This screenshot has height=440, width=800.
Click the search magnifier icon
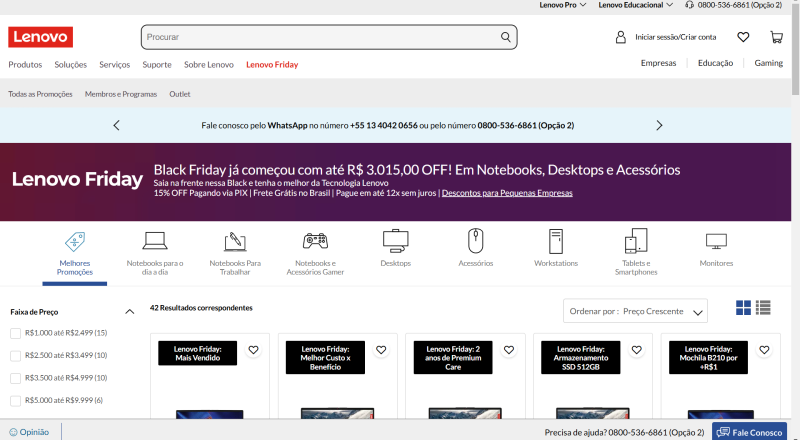[x=505, y=37]
